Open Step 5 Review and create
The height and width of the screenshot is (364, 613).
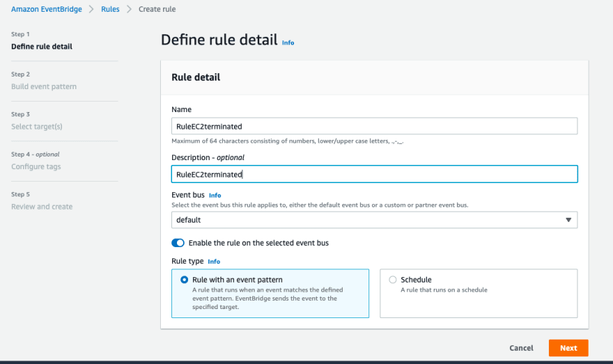[x=42, y=207]
